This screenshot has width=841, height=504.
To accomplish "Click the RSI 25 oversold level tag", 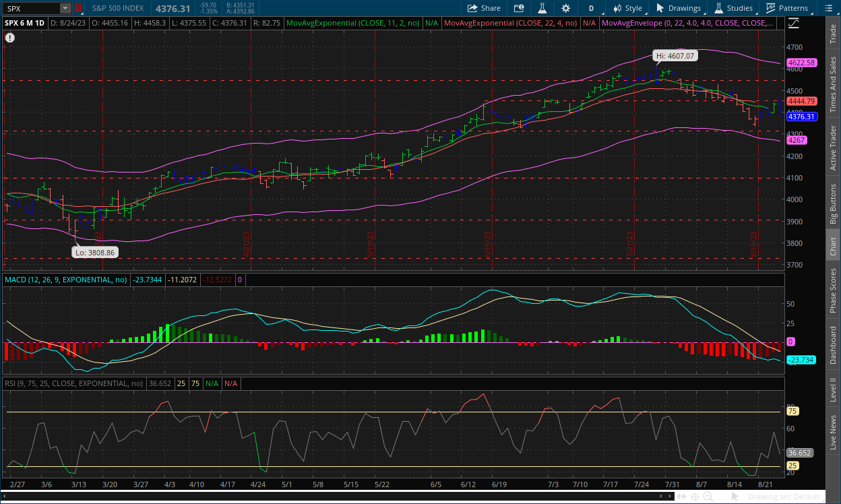I will point(792,466).
